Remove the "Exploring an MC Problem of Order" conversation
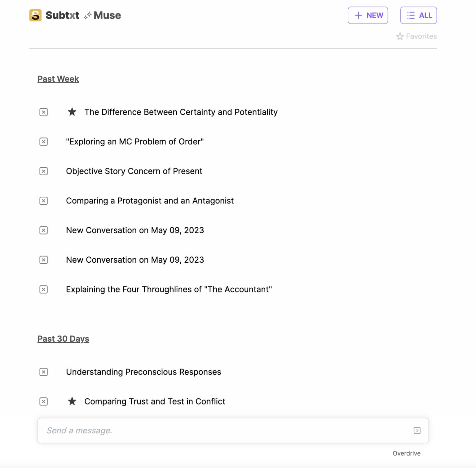This screenshot has height=468, width=476. tap(44, 142)
